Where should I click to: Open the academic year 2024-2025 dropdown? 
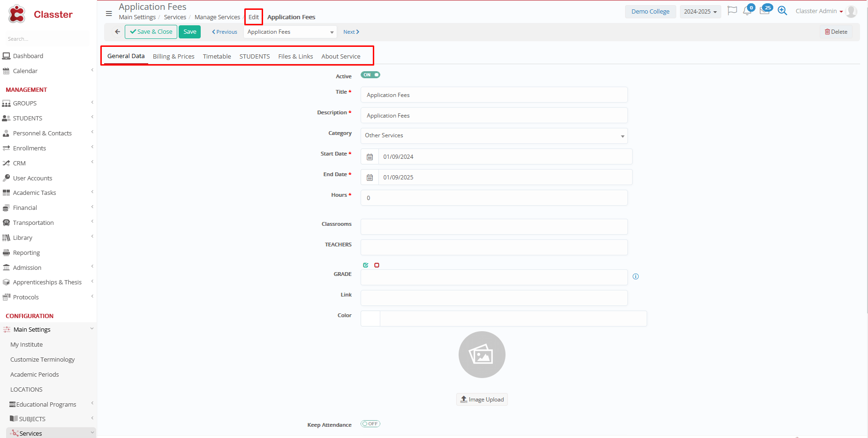click(700, 12)
